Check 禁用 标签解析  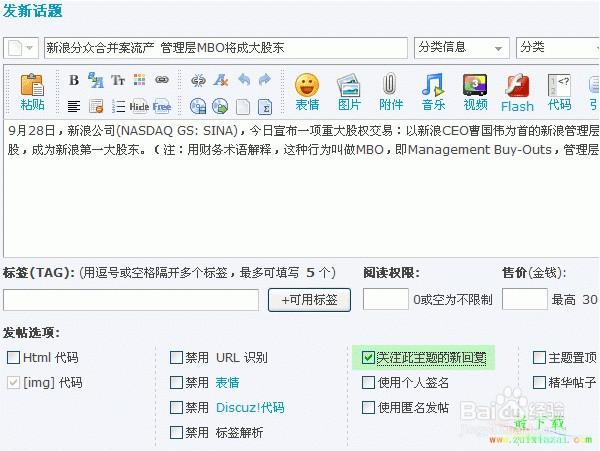176,433
